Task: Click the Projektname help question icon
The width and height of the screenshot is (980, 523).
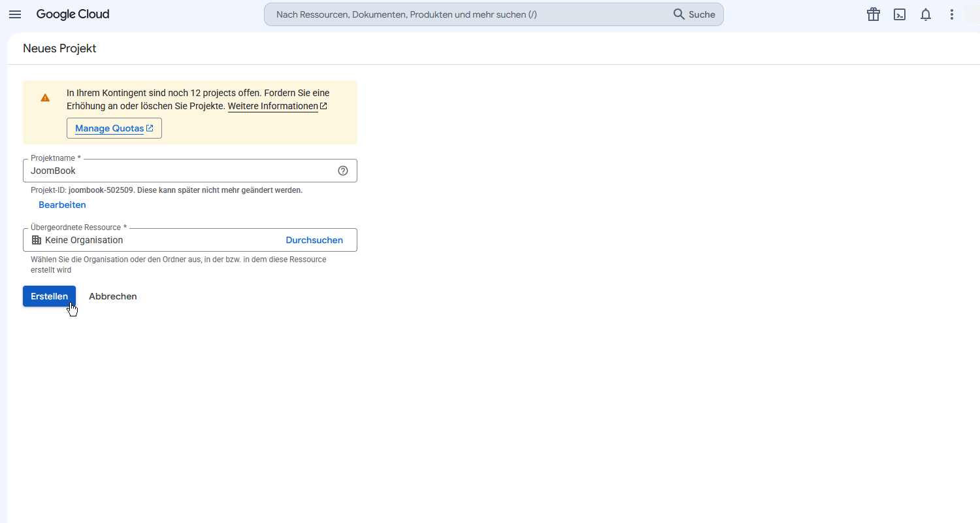Action: (x=343, y=171)
